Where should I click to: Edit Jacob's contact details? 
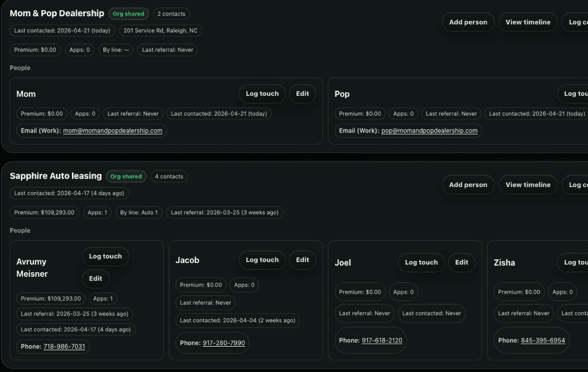(302, 260)
